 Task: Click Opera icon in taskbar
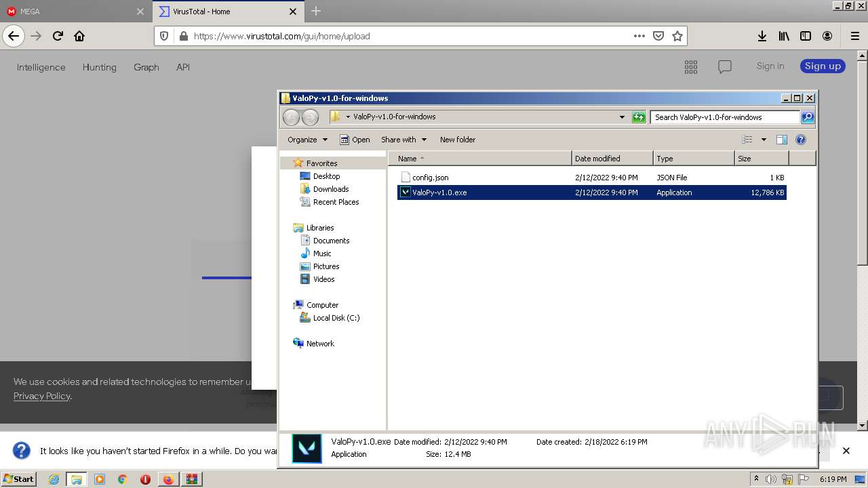(x=145, y=479)
